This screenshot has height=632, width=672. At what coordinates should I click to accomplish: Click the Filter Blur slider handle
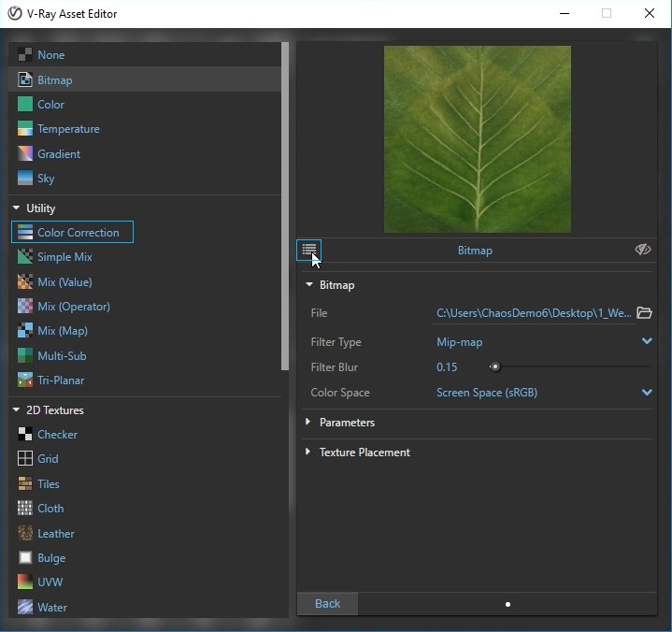[x=495, y=367]
